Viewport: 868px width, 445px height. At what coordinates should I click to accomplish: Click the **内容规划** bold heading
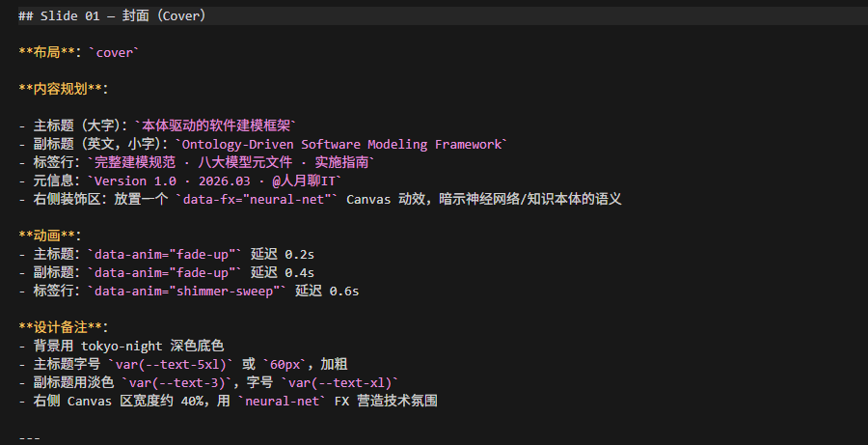click(x=63, y=89)
